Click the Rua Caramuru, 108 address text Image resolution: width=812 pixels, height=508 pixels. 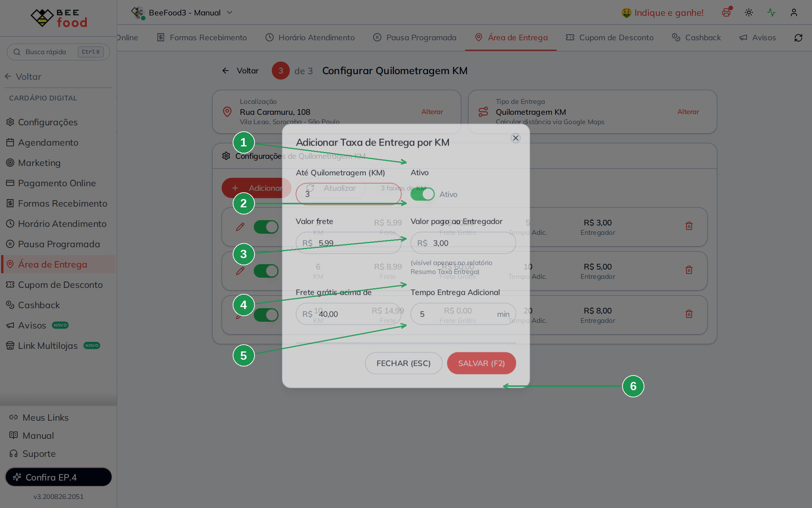coord(275,112)
